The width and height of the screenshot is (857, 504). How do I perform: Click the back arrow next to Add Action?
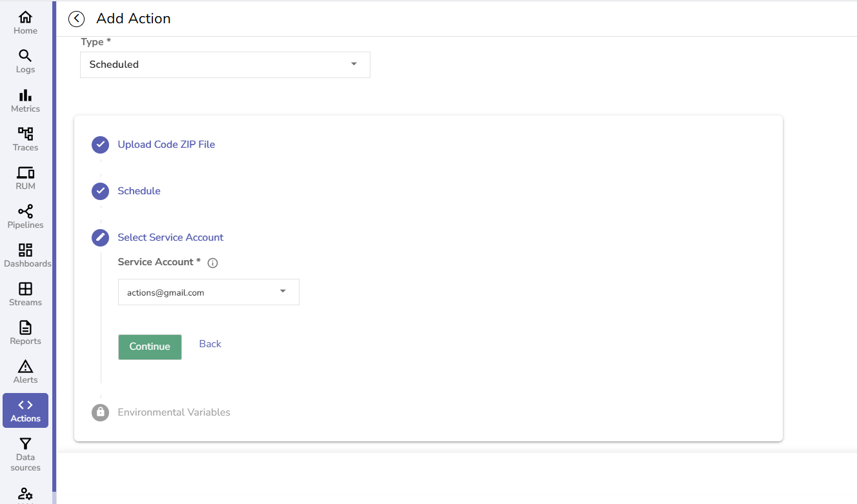tap(76, 19)
